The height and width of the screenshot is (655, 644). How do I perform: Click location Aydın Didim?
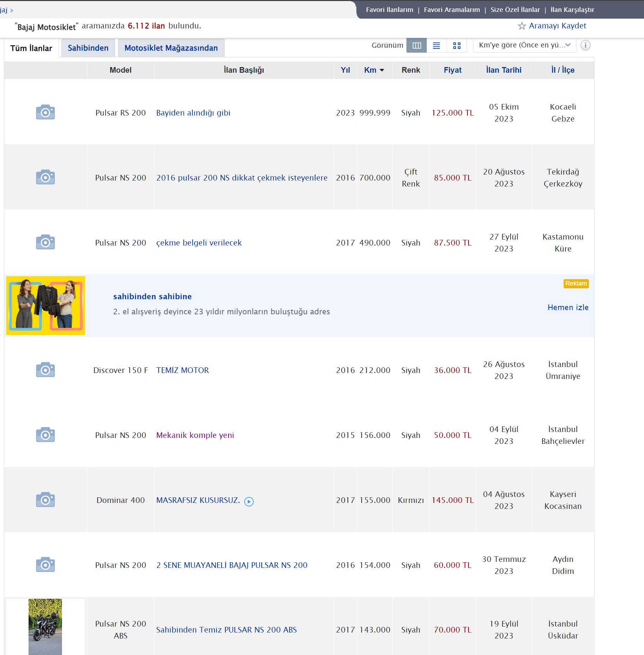(x=563, y=565)
